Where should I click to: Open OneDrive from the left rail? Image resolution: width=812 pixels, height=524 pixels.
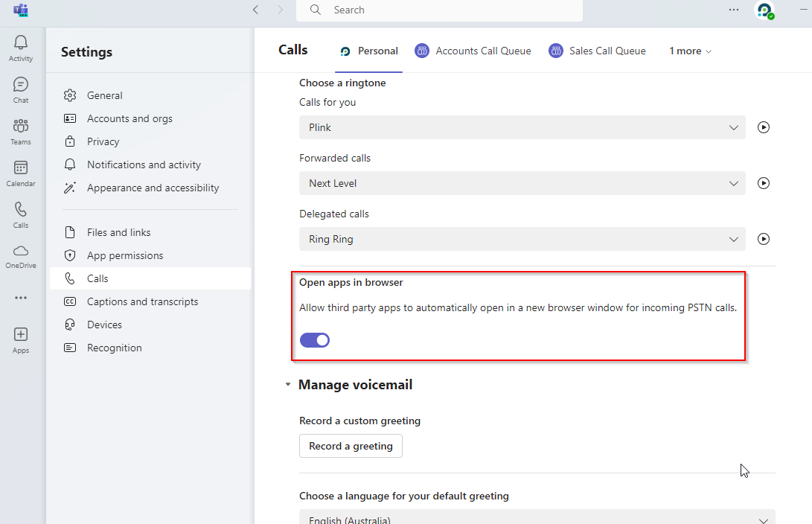pos(21,255)
